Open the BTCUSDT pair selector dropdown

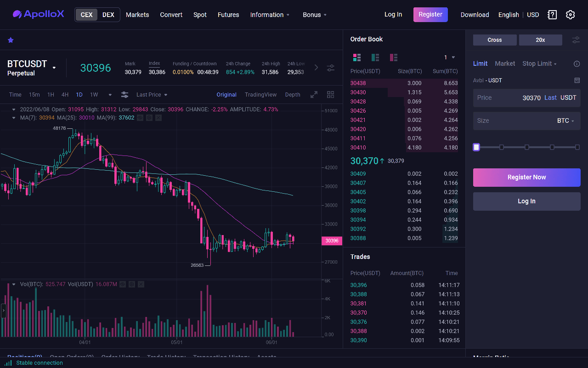tap(54, 68)
